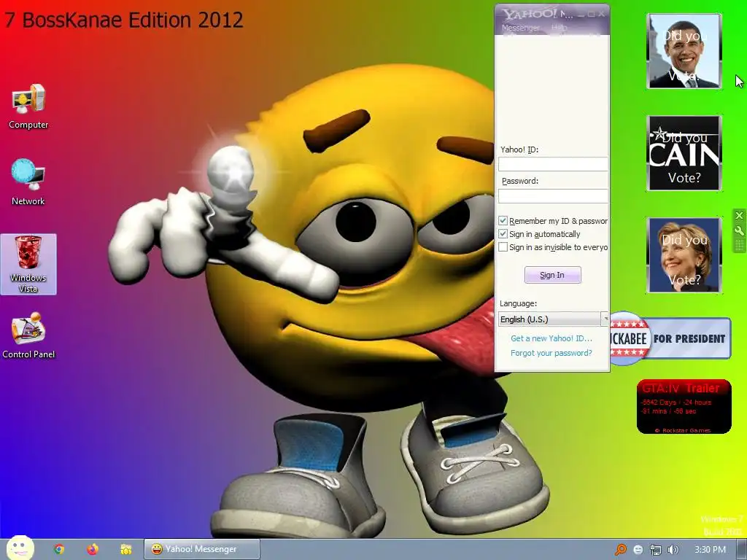
Task: Open the smiley Start button
Action: coord(20,548)
